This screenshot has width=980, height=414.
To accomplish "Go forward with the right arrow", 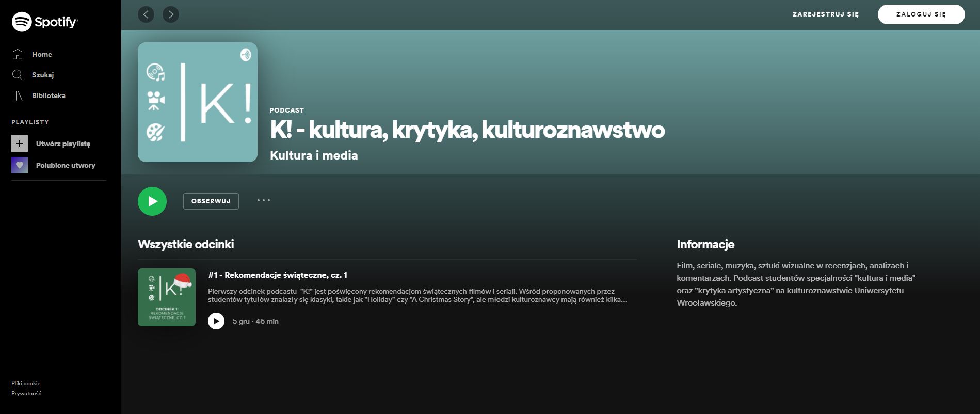I will [x=171, y=14].
